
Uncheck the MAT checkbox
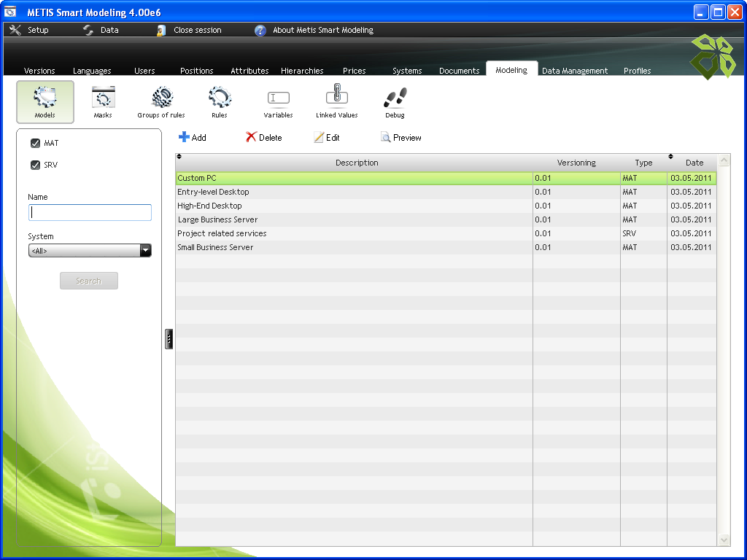tap(35, 144)
